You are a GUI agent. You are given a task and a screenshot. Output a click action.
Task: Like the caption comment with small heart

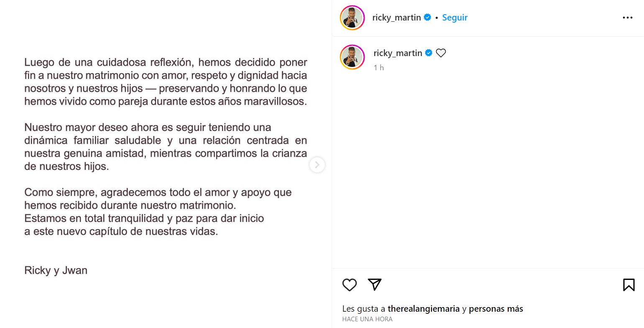click(x=441, y=53)
